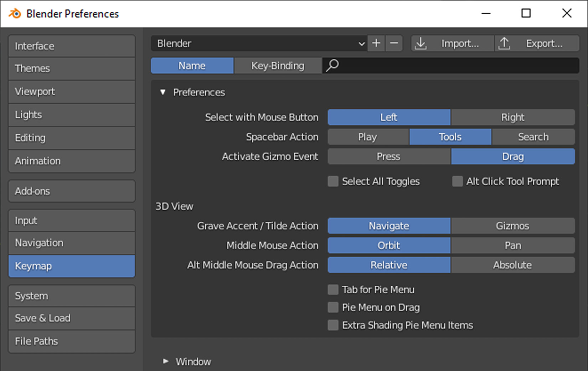This screenshot has height=371, width=588.
Task: Set Activate Gizmo Event to Press
Action: (x=389, y=156)
